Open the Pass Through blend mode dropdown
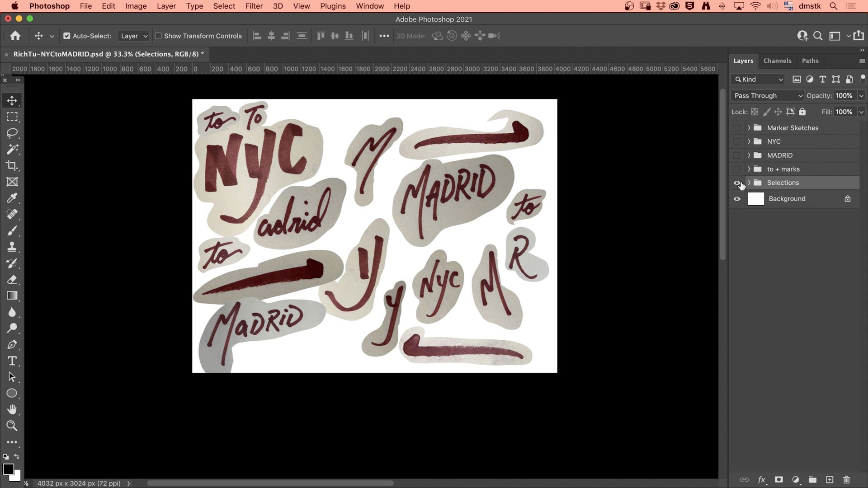Image resolution: width=868 pixels, height=488 pixels. pyautogui.click(x=767, y=95)
